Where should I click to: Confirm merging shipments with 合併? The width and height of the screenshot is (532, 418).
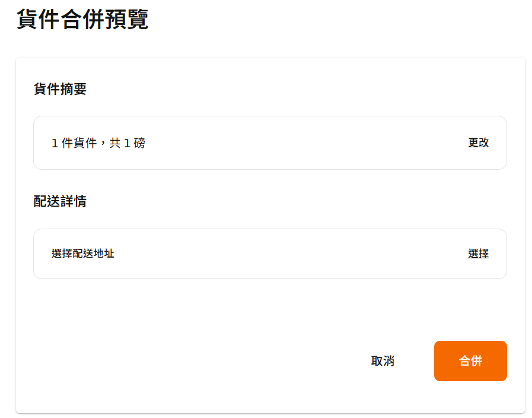pyautogui.click(x=470, y=361)
